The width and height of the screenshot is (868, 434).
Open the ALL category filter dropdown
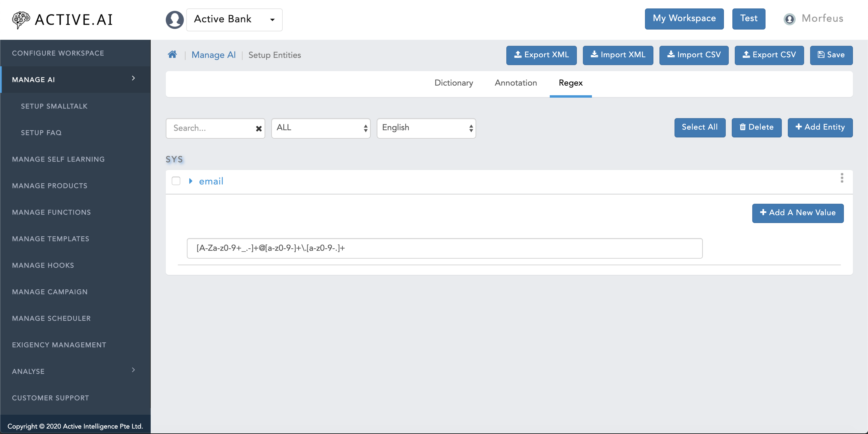pos(321,128)
